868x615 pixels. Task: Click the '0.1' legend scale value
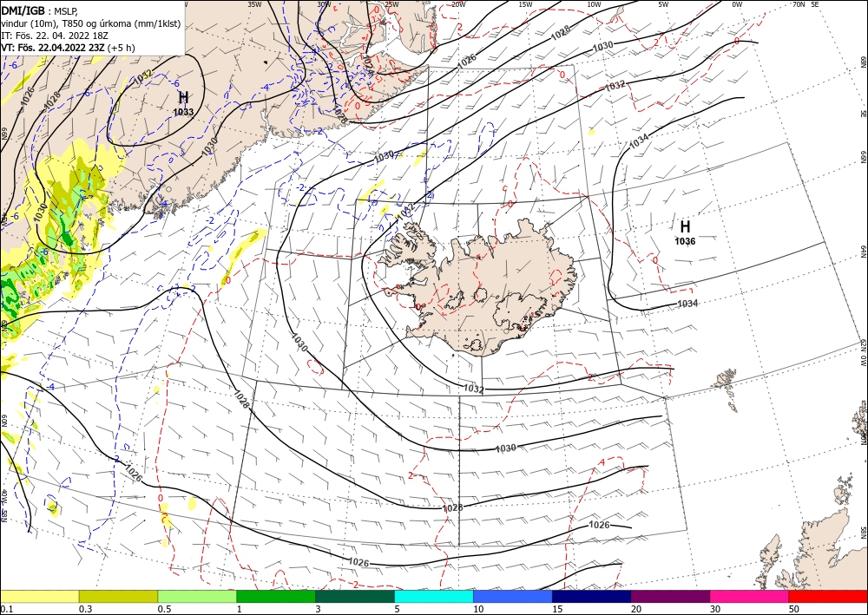[x=5, y=609]
